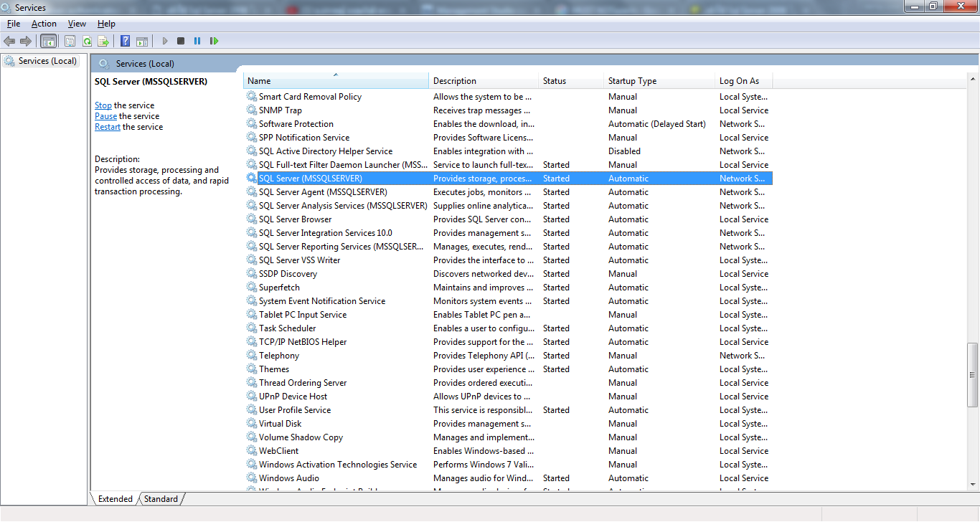
Task: Click the Restart Service toolbar icon
Action: [x=214, y=41]
